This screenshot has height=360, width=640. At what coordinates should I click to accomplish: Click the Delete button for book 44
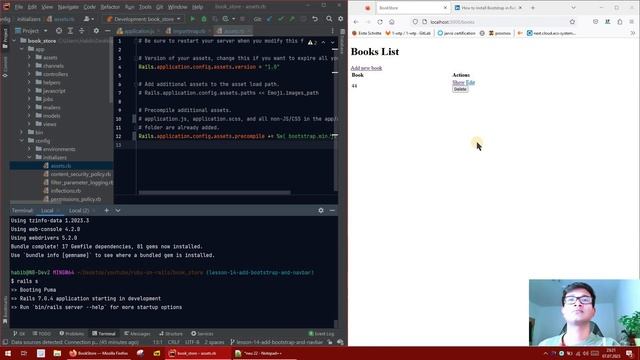460,89
